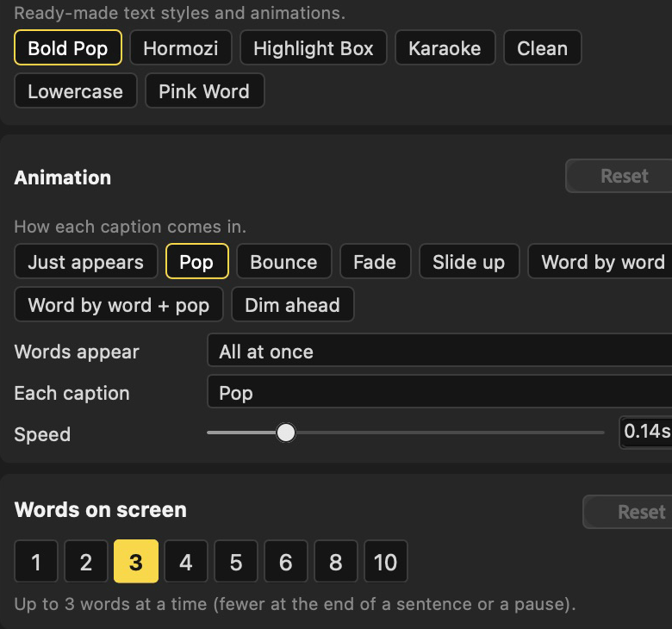Click the 'Each caption' label
Screen dimensions: 672x629
[72, 393]
